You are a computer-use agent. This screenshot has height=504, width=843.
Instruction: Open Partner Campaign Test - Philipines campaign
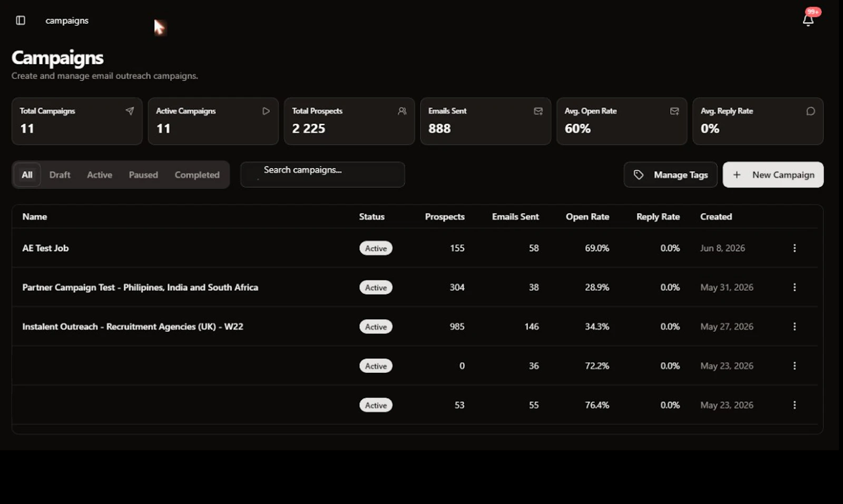140,288
